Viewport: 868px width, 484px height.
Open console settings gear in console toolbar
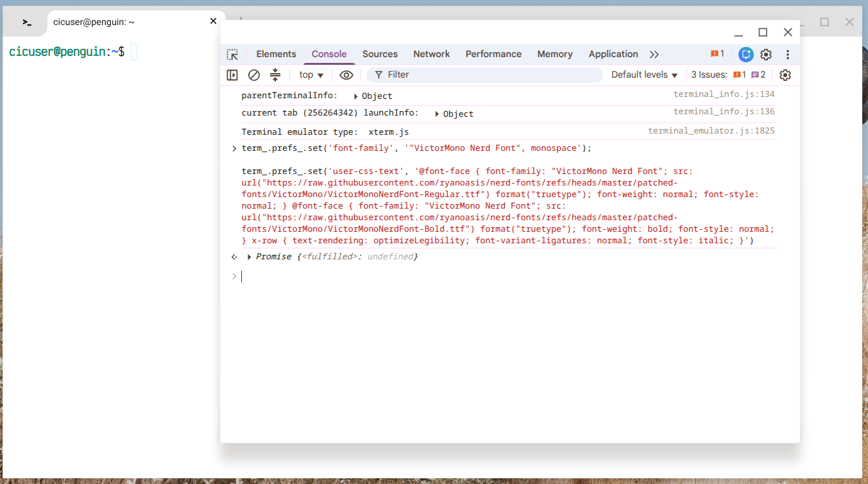tap(785, 75)
